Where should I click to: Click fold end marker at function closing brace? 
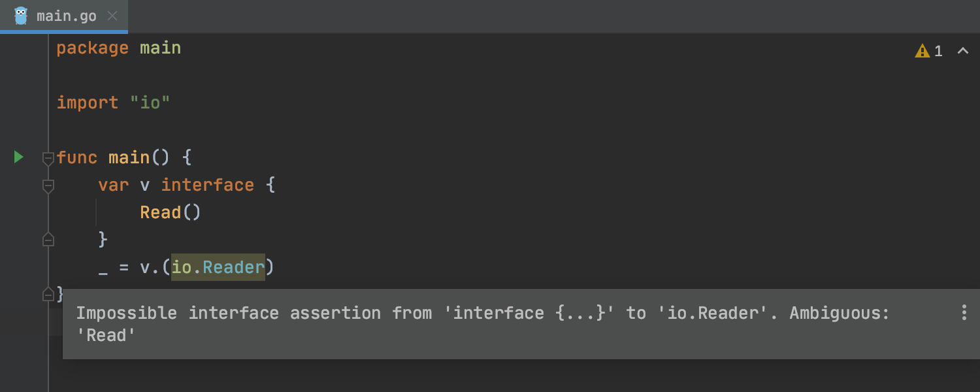point(48,295)
